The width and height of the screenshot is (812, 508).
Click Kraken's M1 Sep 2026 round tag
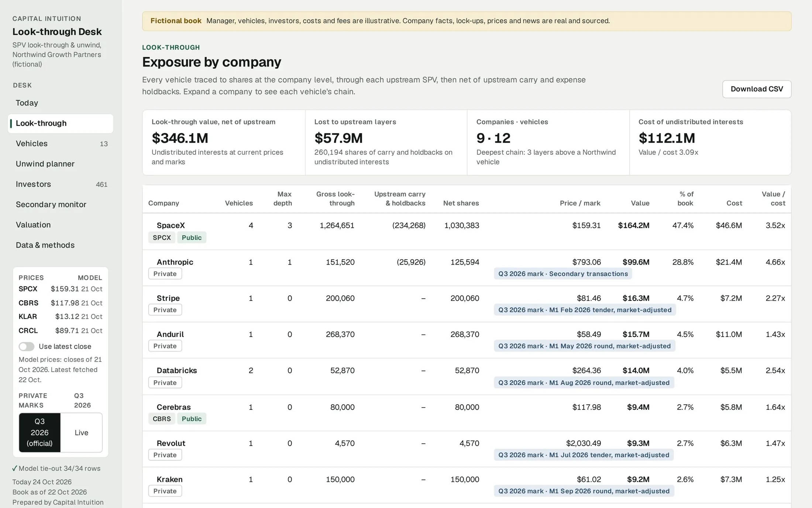click(x=584, y=491)
